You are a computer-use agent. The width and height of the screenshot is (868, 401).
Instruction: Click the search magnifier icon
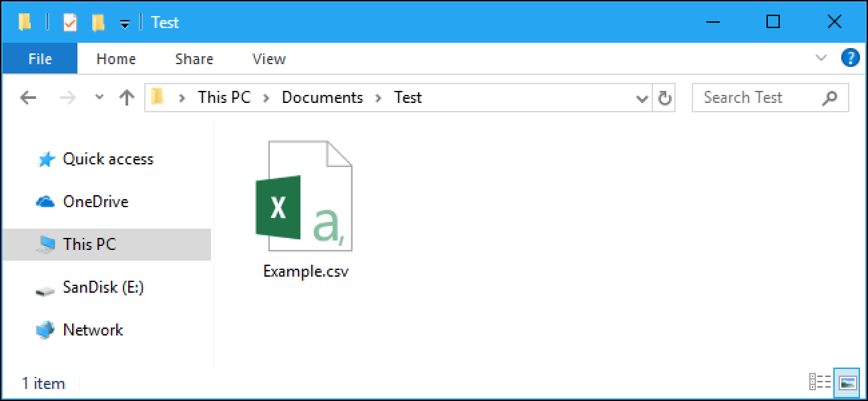[x=829, y=98]
